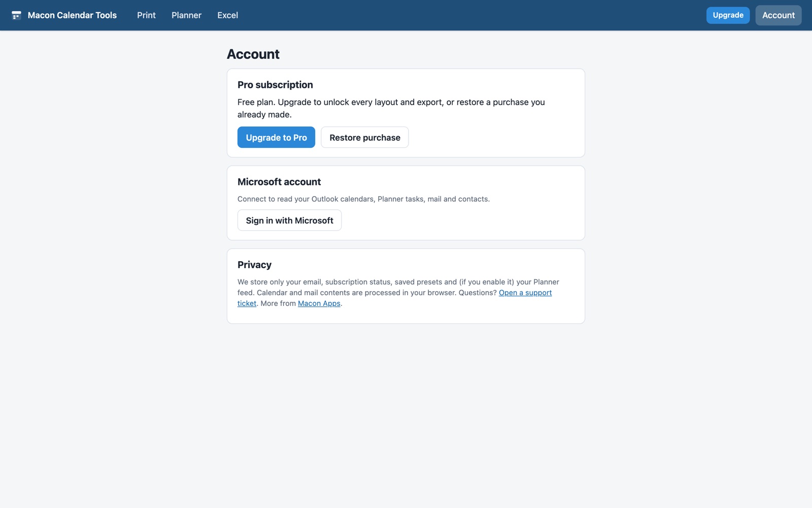Click the text starting 'Free plan. Upgrade to unlock'

pyautogui.click(x=391, y=108)
